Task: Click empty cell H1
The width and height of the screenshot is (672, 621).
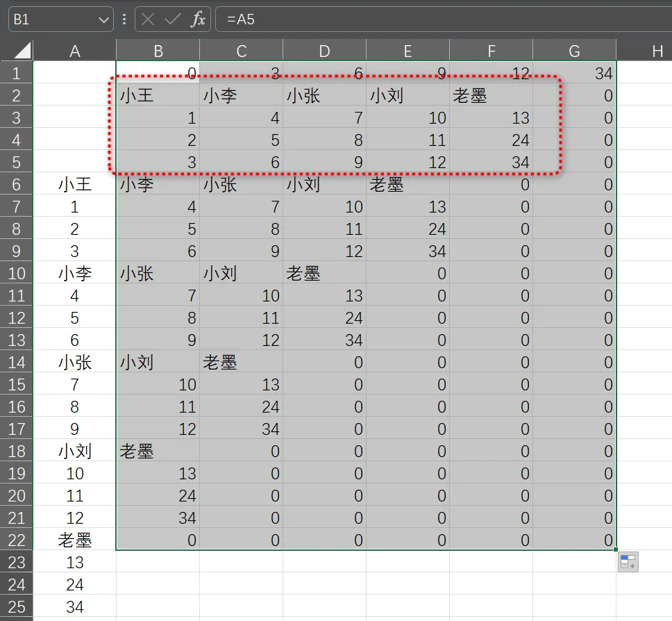Action: 644,74
